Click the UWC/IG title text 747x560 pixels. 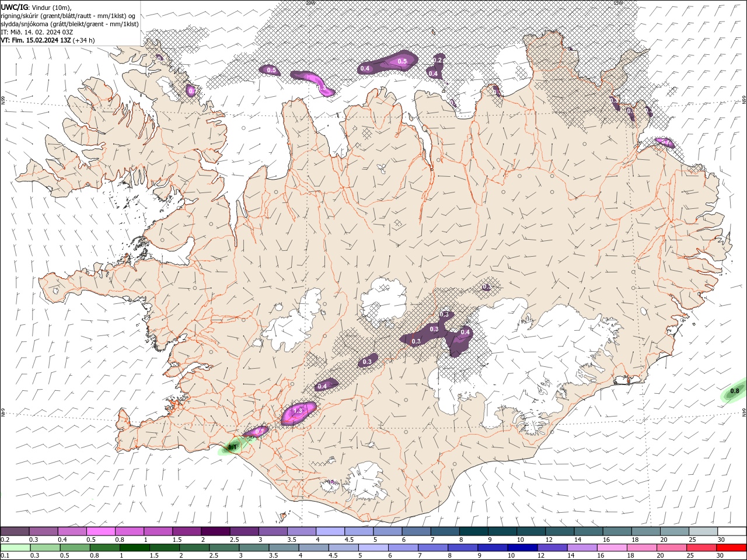[15, 7]
